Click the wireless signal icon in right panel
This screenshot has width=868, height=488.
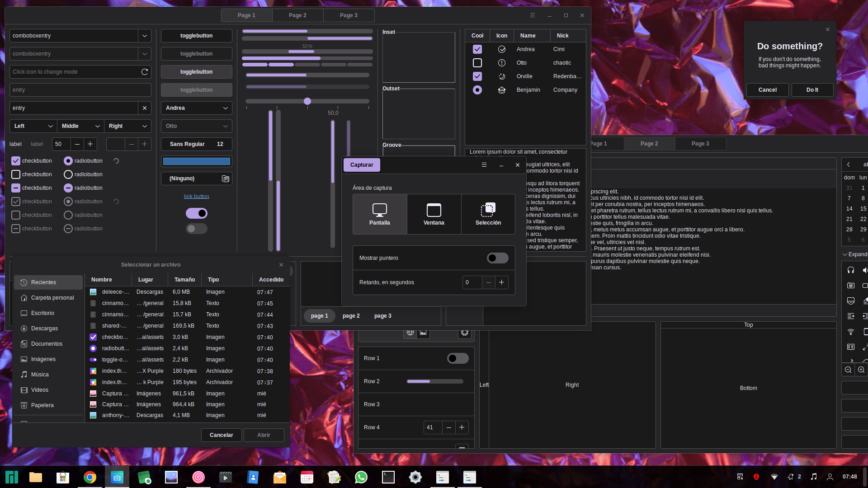click(851, 332)
